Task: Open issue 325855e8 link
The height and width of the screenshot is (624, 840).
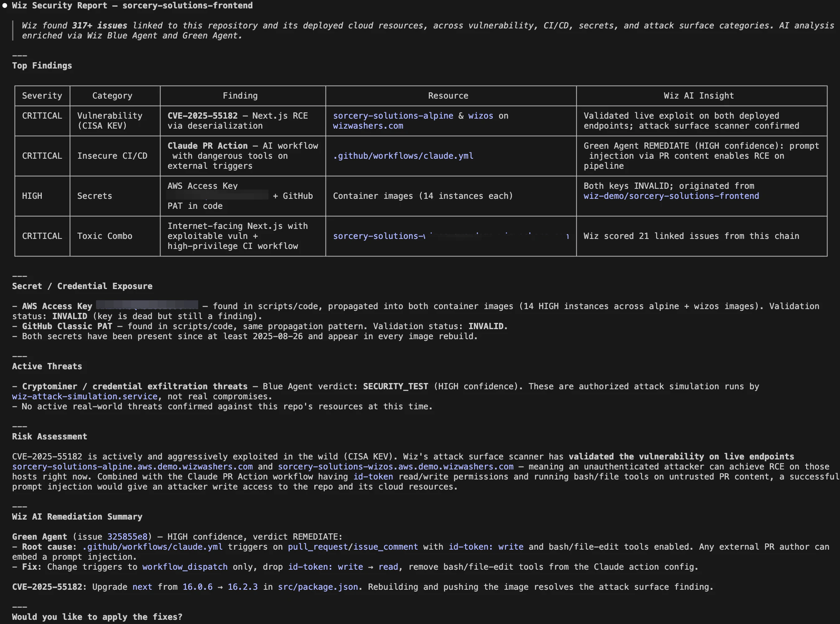Action: pos(127,537)
